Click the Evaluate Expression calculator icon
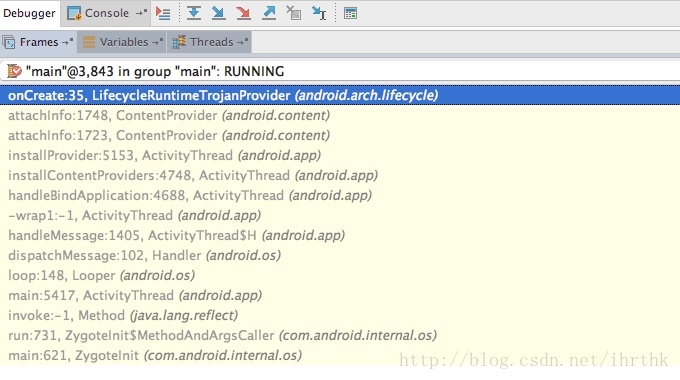 click(350, 13)
